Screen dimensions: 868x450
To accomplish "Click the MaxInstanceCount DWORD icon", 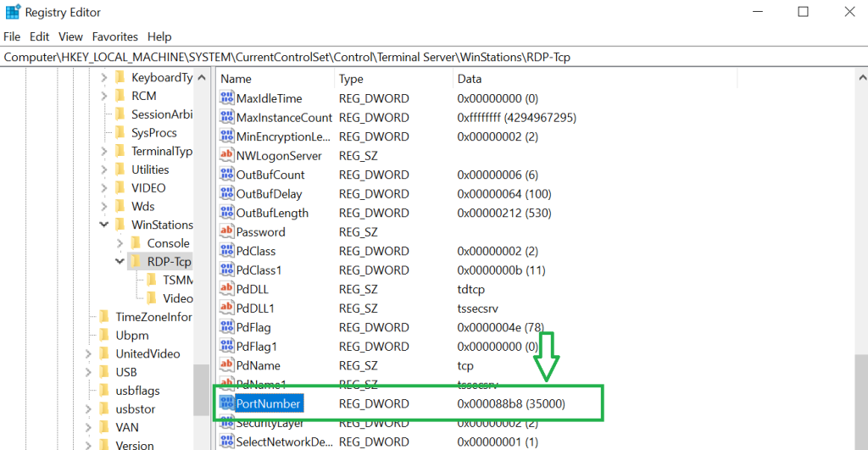I will tap(226, 117).
